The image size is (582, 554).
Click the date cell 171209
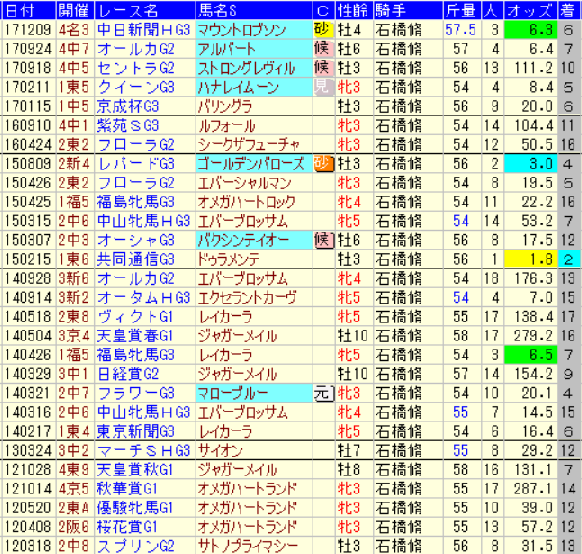click(28, 30)
